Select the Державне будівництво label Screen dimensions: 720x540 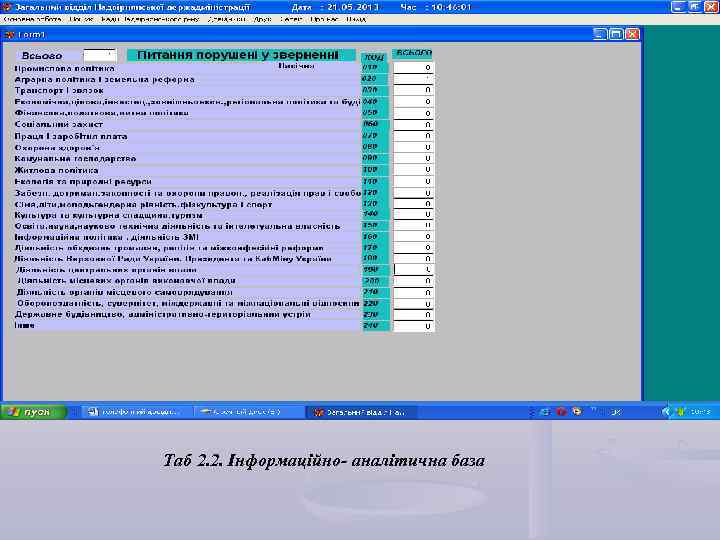click(163, 315)
